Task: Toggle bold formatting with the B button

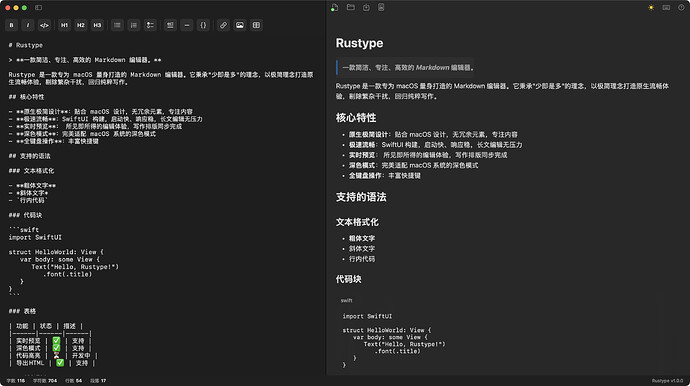Action: [11, 25]
